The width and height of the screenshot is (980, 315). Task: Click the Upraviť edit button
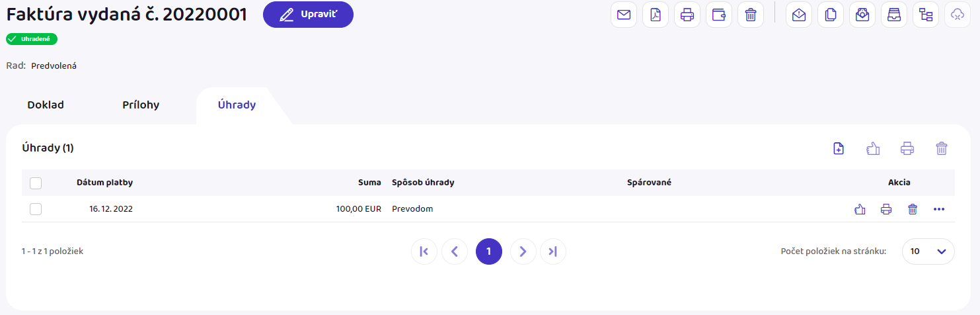(308, 15)
